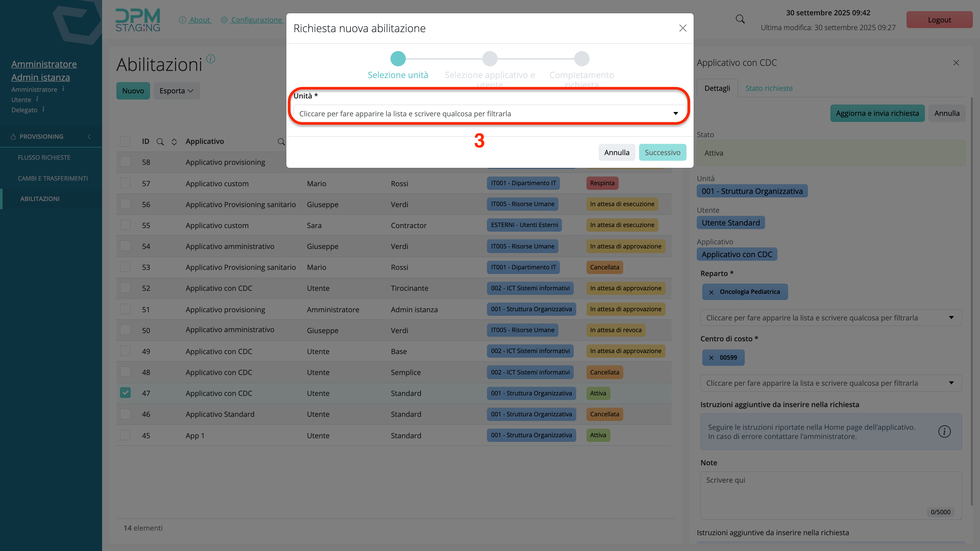
Task: Expand the Esporta dropdown button
Action: [177, 91]
